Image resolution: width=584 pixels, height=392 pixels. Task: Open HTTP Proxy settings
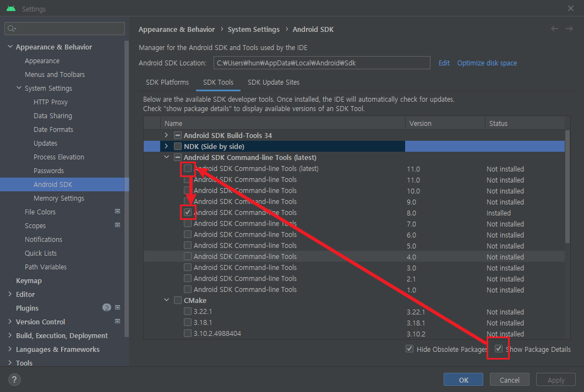click(x=51, y=102)
